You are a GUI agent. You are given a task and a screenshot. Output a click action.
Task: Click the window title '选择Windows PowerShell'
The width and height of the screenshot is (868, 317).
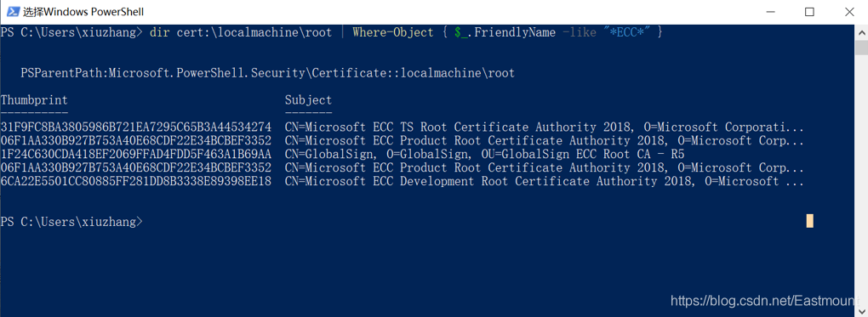click(83, 12)
